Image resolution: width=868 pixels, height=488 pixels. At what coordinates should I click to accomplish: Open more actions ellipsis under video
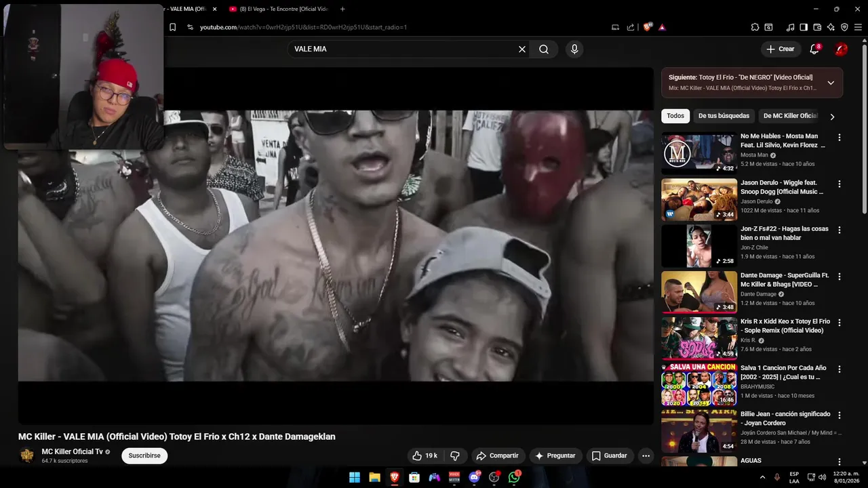(646, 455)
